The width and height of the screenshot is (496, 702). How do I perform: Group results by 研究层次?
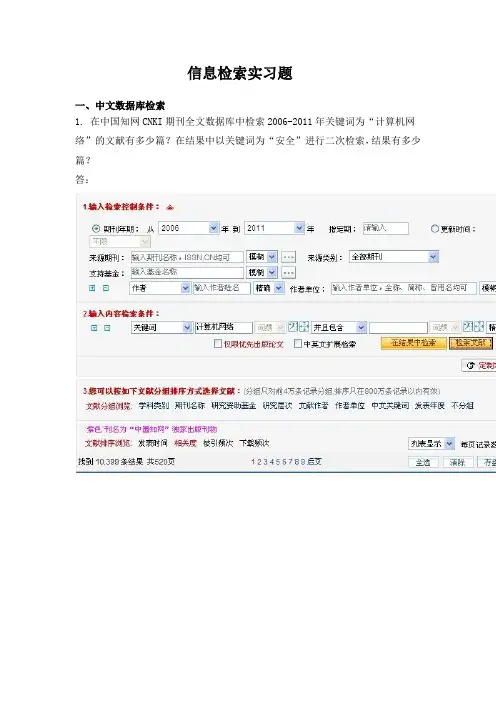click(277, 406)
